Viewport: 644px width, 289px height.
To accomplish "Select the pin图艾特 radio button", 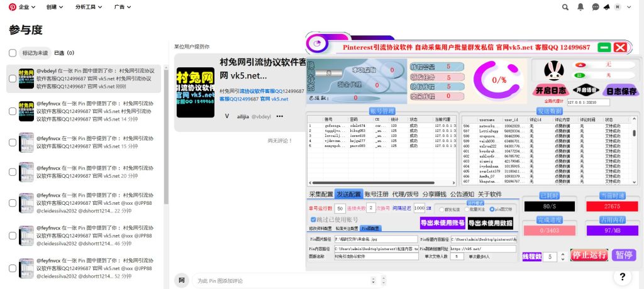I will tap(492, 209).
